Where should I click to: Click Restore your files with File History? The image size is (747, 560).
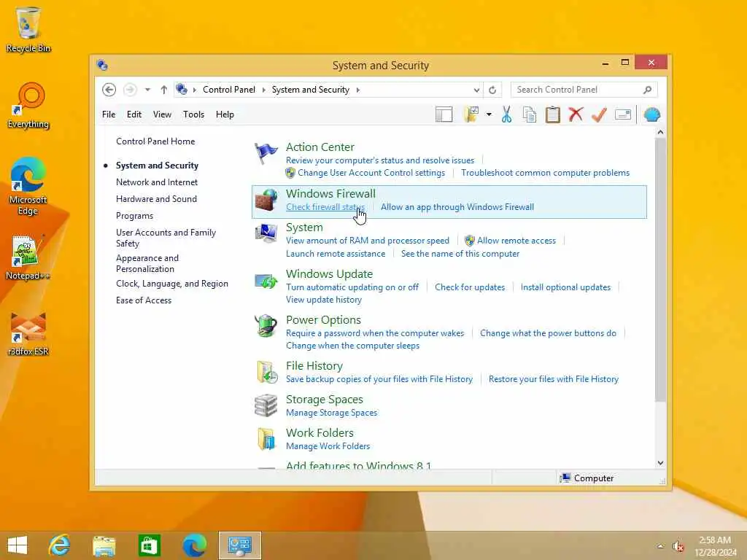[554, 379]
